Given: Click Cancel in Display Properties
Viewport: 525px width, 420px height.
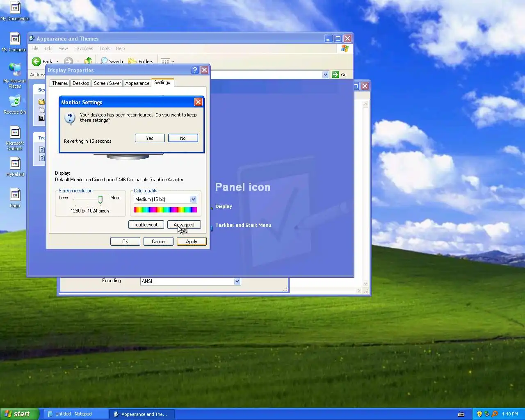Looking at the screenshot, I should click(159, 242).
